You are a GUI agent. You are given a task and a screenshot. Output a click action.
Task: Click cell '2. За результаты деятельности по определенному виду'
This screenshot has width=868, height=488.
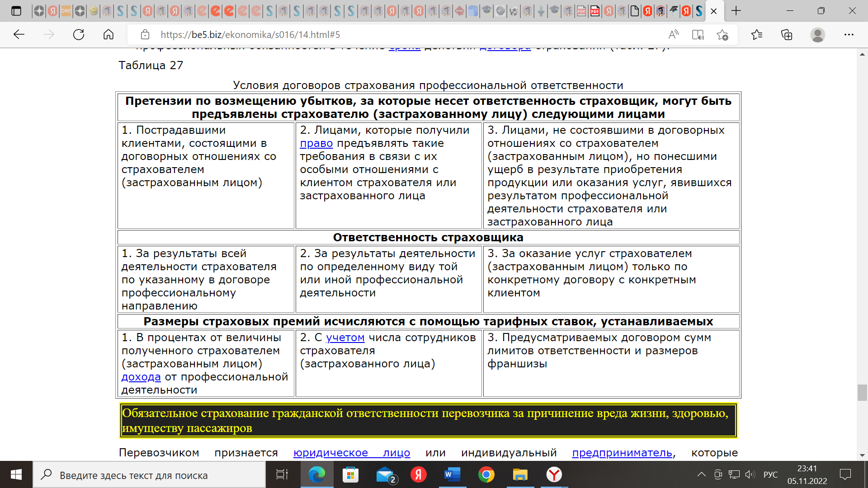pos(388,279)
